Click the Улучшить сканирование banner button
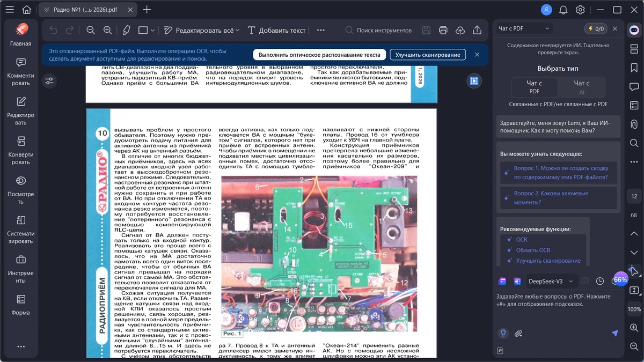644x362 pixels. pyautogui.click(x=428, y=55)
